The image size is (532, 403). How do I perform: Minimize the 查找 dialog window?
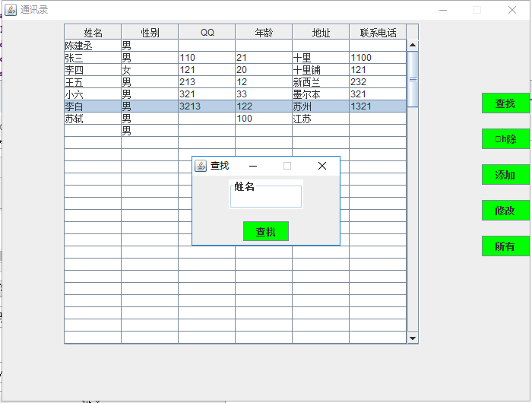[253, 166]
